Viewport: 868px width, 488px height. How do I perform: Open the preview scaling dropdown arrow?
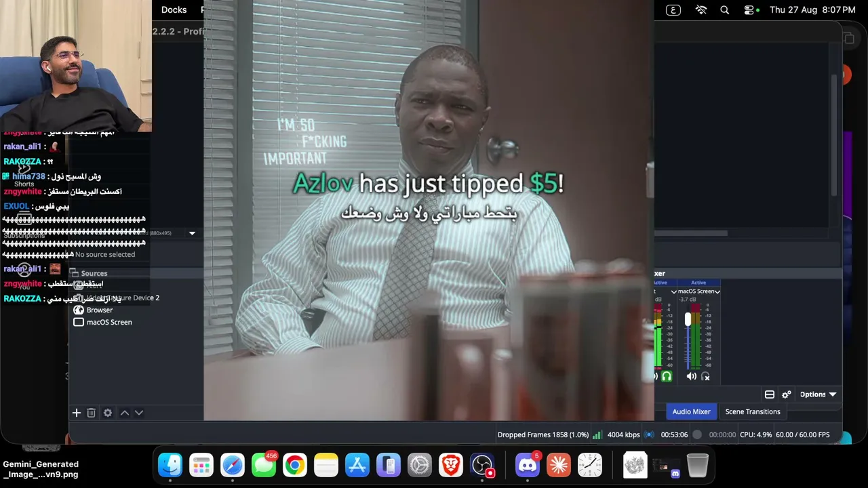coord(192,233)
